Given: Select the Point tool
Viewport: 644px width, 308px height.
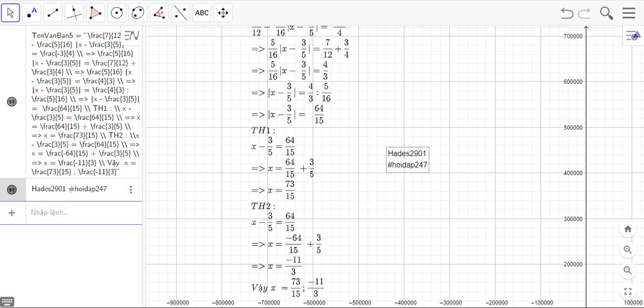Looking at the screenshot, I should (31, 13).
